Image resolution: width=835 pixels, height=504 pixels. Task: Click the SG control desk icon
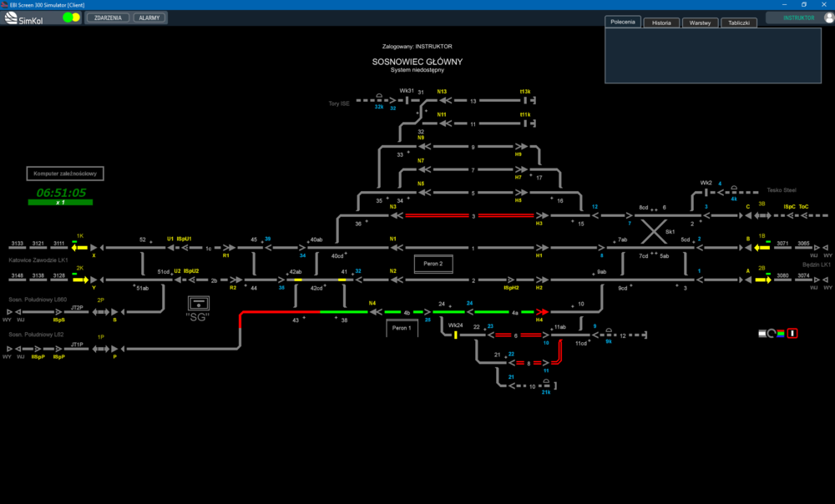click(x=198, y=304)
